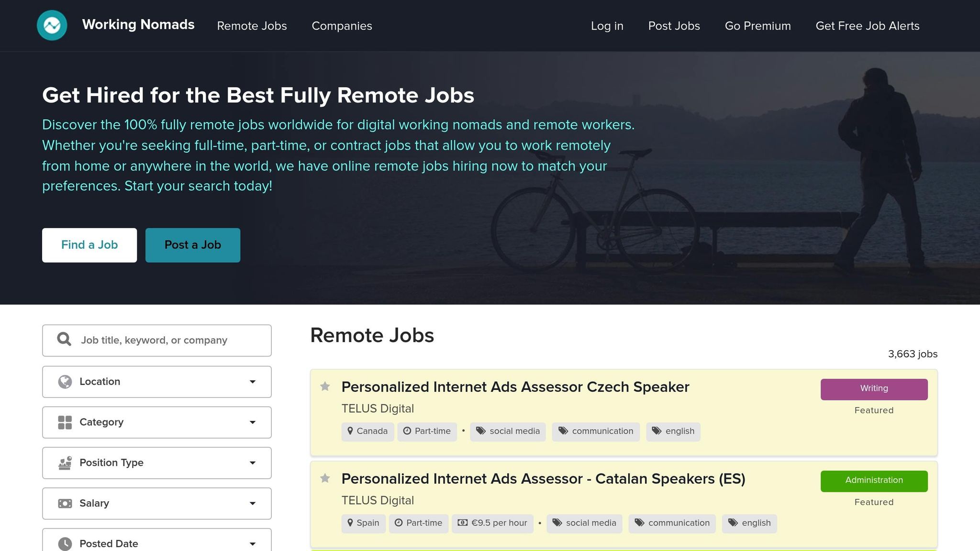The height and width of the screenshot is (551, 980).
Task: Expand the Posted Date dropdown arrow
Action: [x=253, y=544]
